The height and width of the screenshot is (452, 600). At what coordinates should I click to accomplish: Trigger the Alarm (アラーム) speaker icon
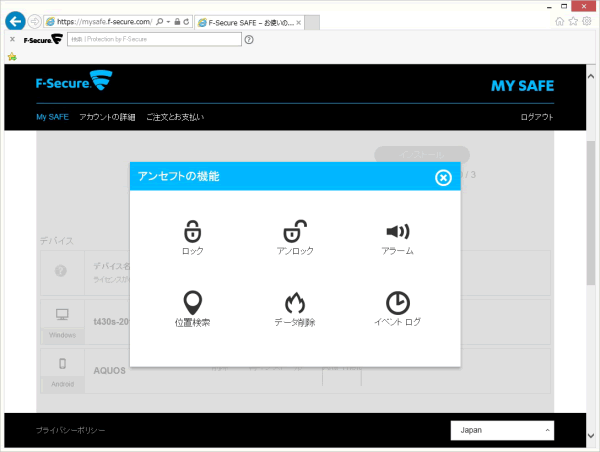click(398, 231)
